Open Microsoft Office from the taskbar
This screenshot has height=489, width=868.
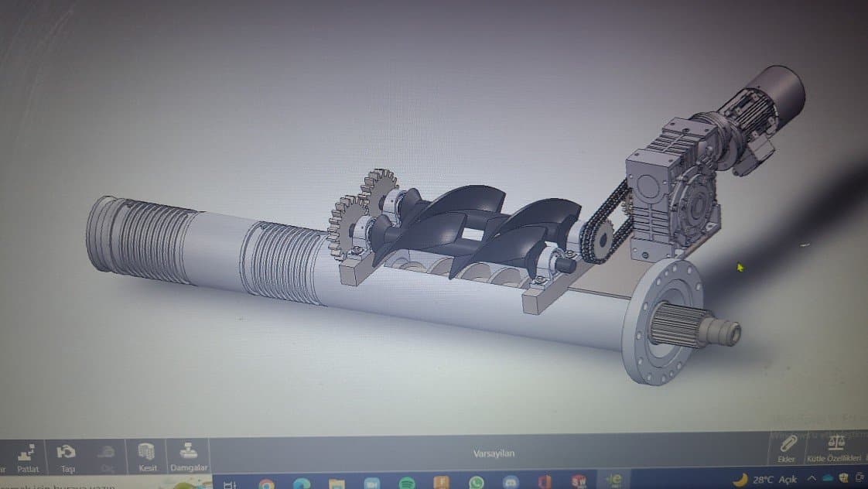[x=545, y=482]
